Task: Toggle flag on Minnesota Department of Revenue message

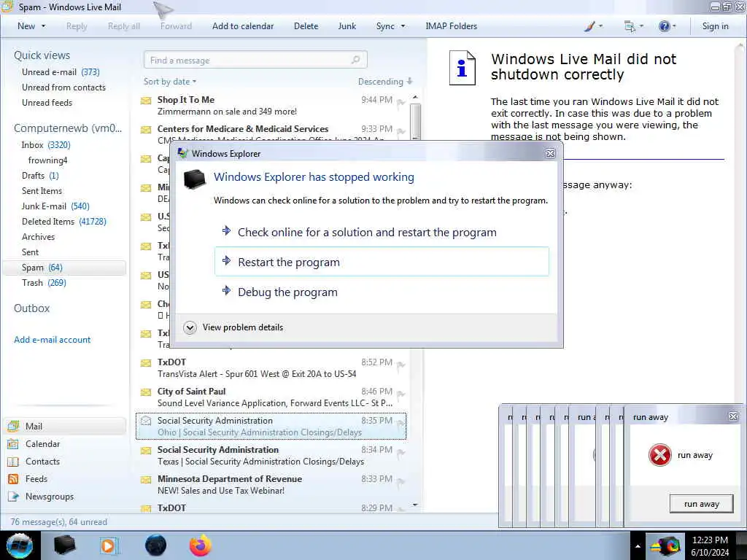Action: (x=401, y=481)
